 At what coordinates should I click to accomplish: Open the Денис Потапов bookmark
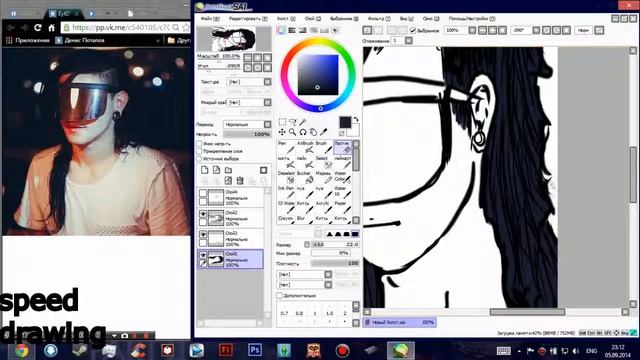click(80, 40)
